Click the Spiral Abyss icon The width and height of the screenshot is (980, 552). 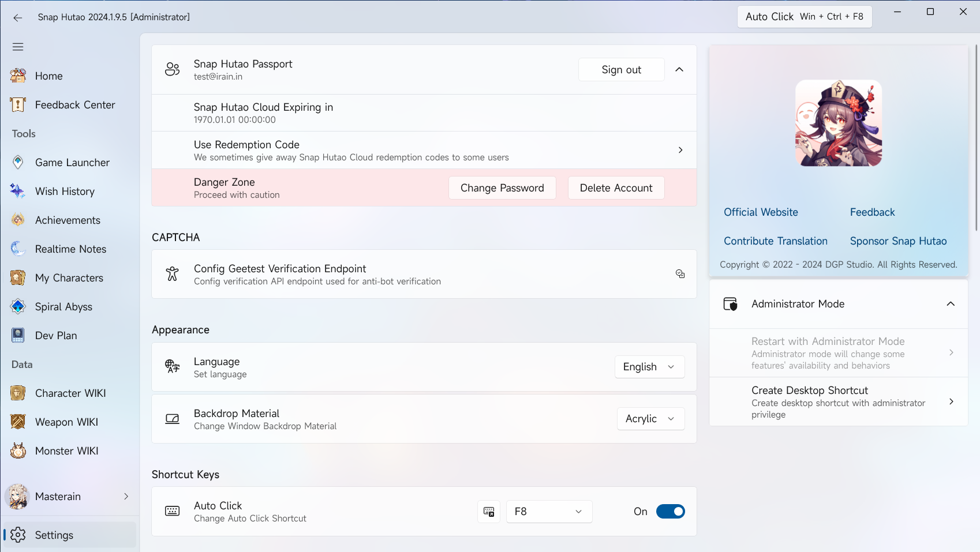point(18,306)
